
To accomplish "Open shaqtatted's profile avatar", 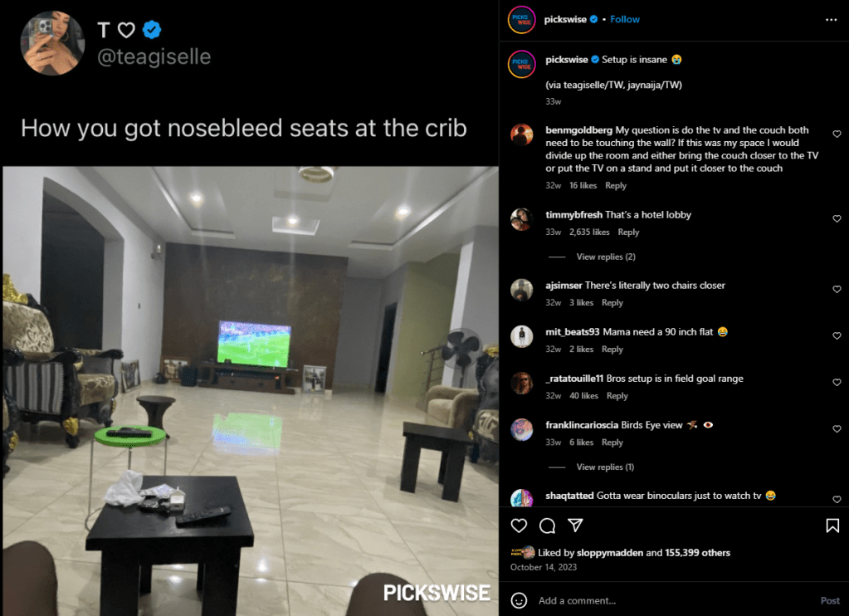I will point(521,497).
